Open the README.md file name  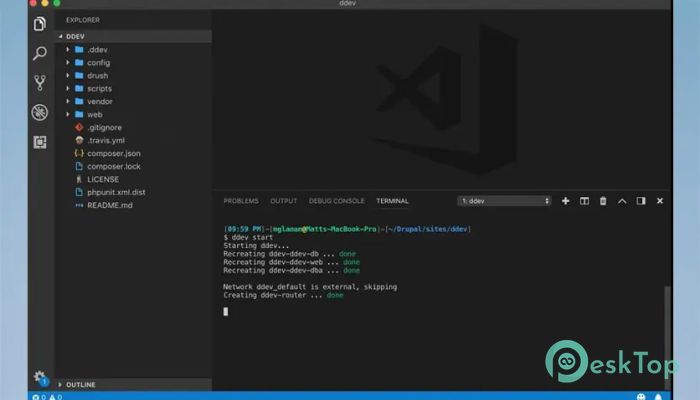(110, 205)
